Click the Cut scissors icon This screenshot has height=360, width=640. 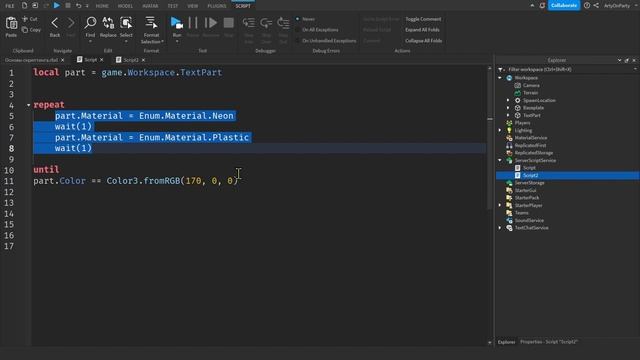[25, 19]
